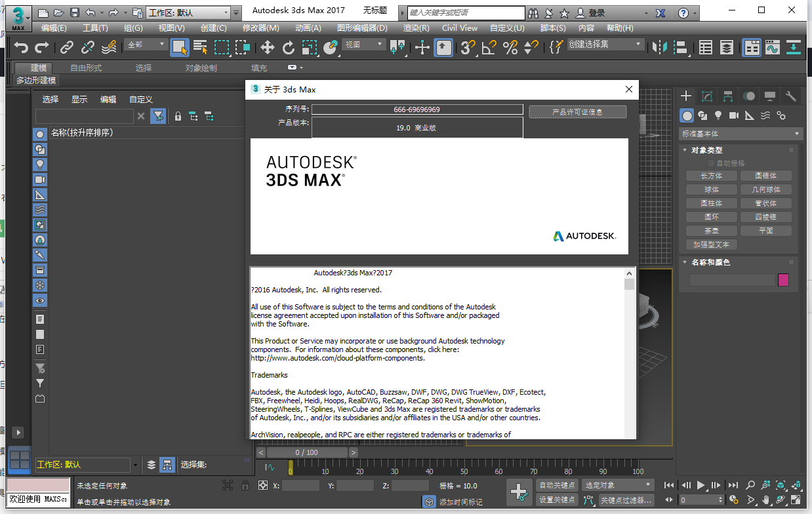812x514 pixels.
Task: Enable the 自动栅格 checkbox
Action: [x=710, y=163]
